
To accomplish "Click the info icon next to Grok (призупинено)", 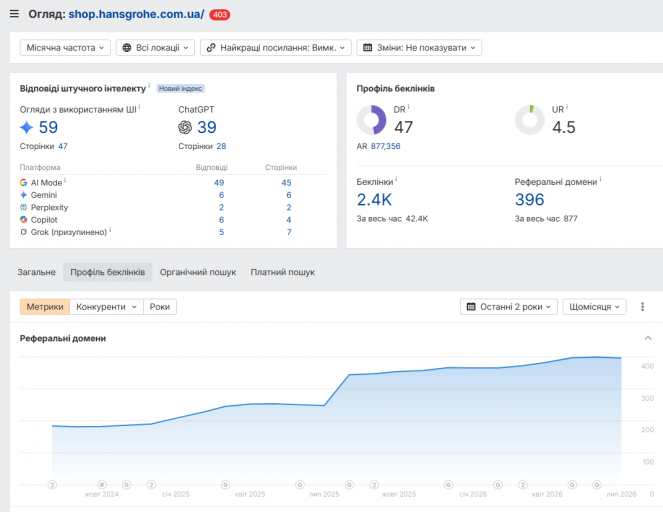I will pos(110,230).
